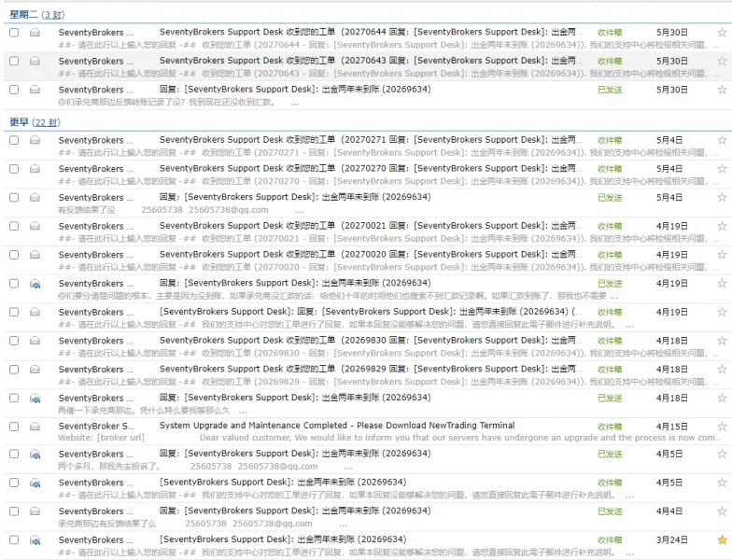This screenshot has height=560, width=732.
Task: Open email subject with ticket 20270270
Action: [371, 168]
